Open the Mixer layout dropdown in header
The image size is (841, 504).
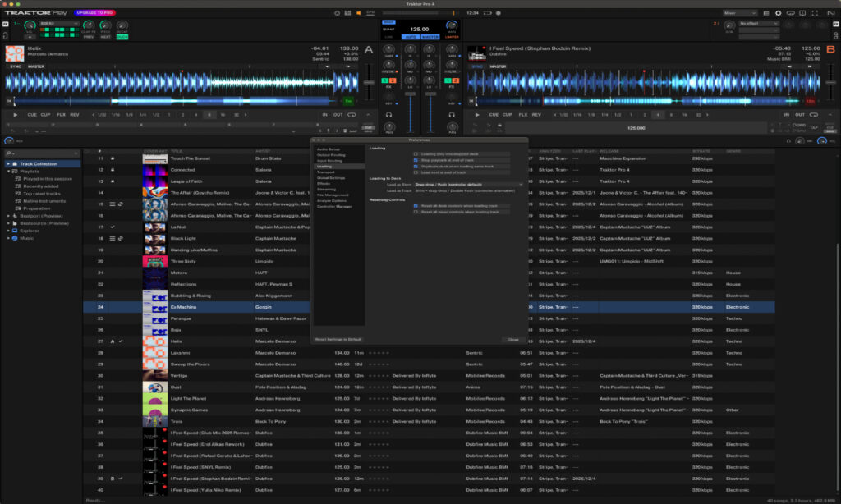pos(740,13)
